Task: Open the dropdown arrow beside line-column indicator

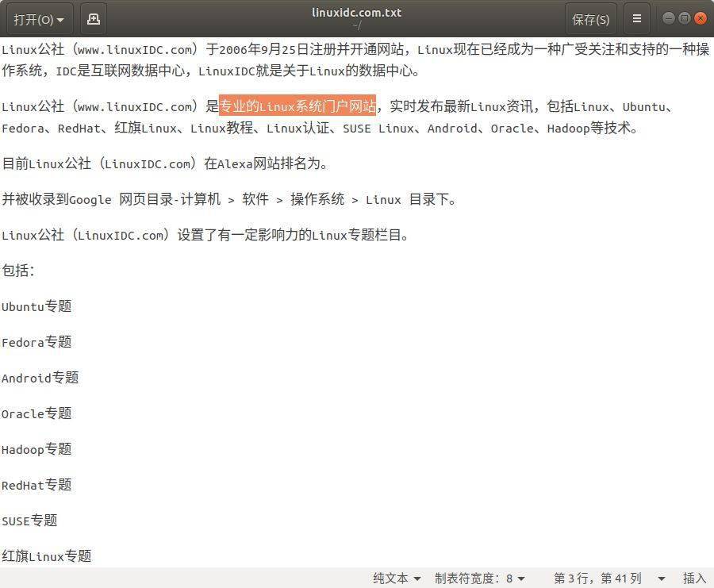Action: pos(661,579)
